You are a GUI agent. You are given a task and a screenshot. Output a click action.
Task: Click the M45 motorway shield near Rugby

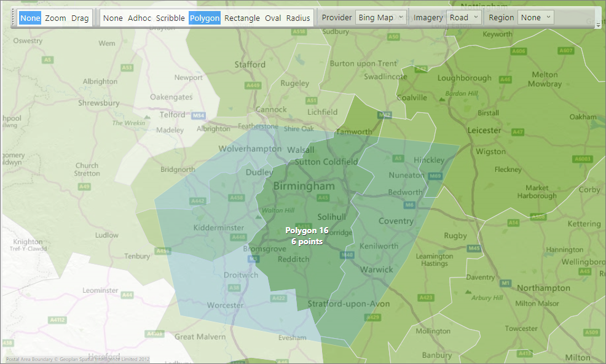[474, 248]
